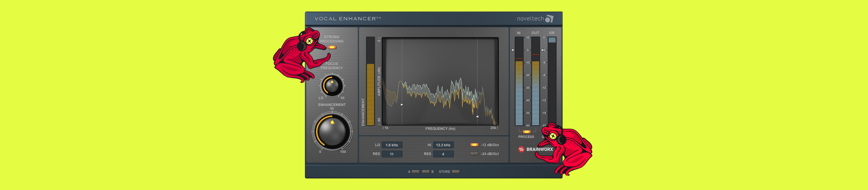The width and height of the screenshot is (868, 190).
Task: Click the BRAINWORX brand text
Action: 540,149
